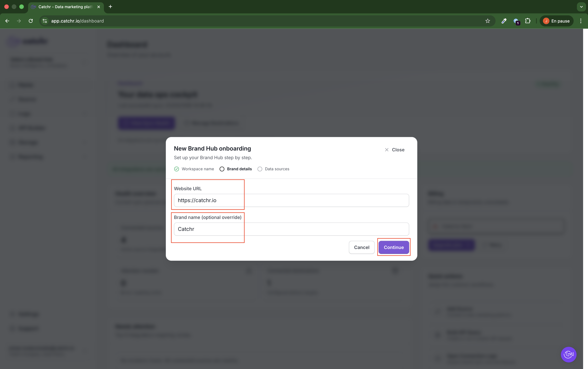The height and width of the screenshot is (369, 588).
Task: Click the bookmark star icon in address bar
Action: 487,21
